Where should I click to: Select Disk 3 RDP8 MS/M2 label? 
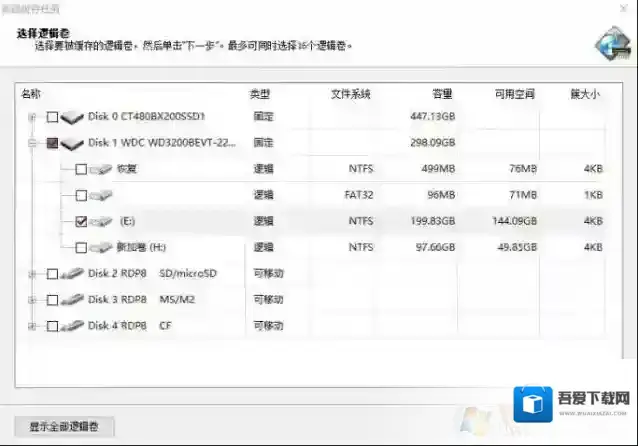tap(141, 300)
